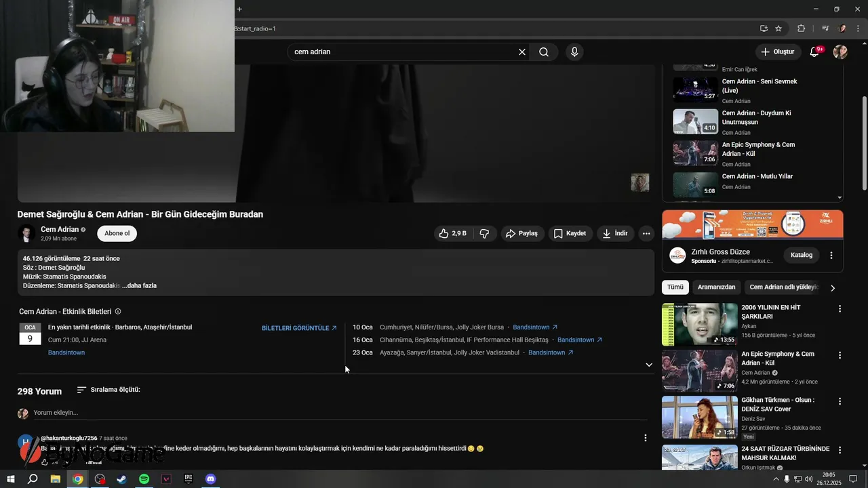Viewport: 868px width, 488px height.
Task: Open a new browser tab with plus
Action: [x=239, y=9]
